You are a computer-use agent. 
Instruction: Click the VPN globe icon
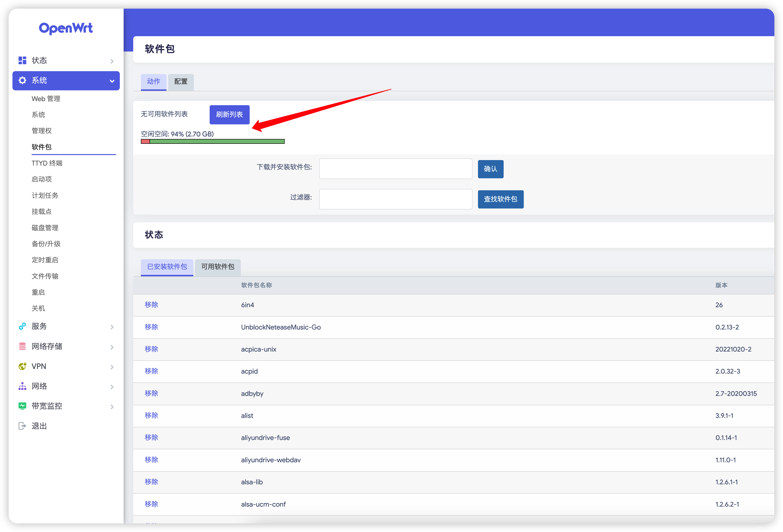point(22,366)
